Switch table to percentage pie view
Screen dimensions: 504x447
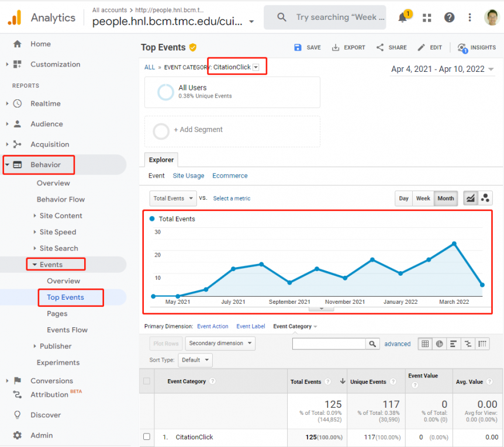[x=439, y=344]
